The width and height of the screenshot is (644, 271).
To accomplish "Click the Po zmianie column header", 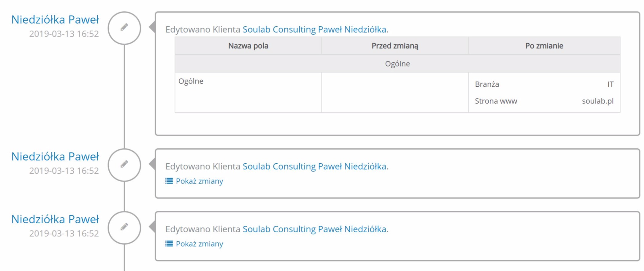I will [x=544, y=46].
